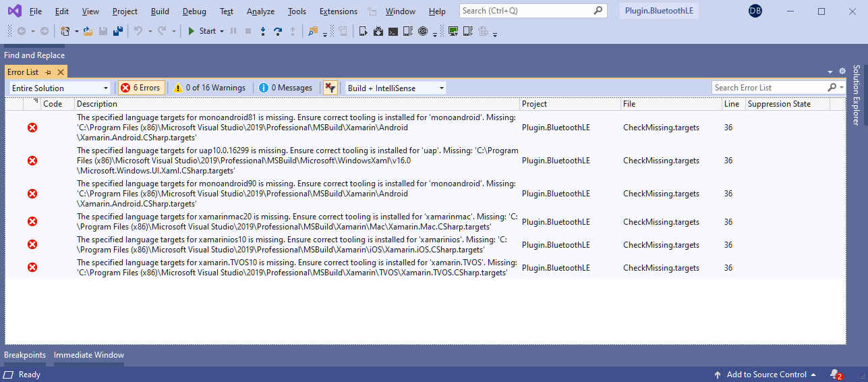Click the Start debugging button

pyautogui.click(x=202, y=31)
